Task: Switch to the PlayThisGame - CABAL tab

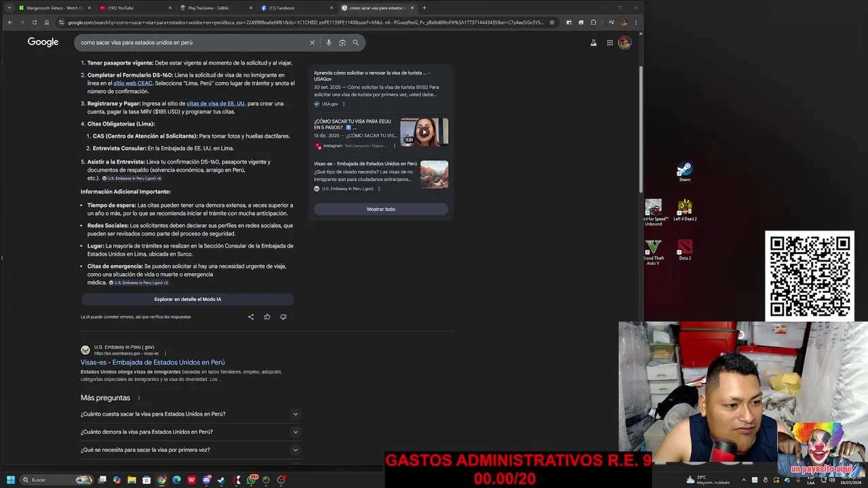Action: pos(216,8)
